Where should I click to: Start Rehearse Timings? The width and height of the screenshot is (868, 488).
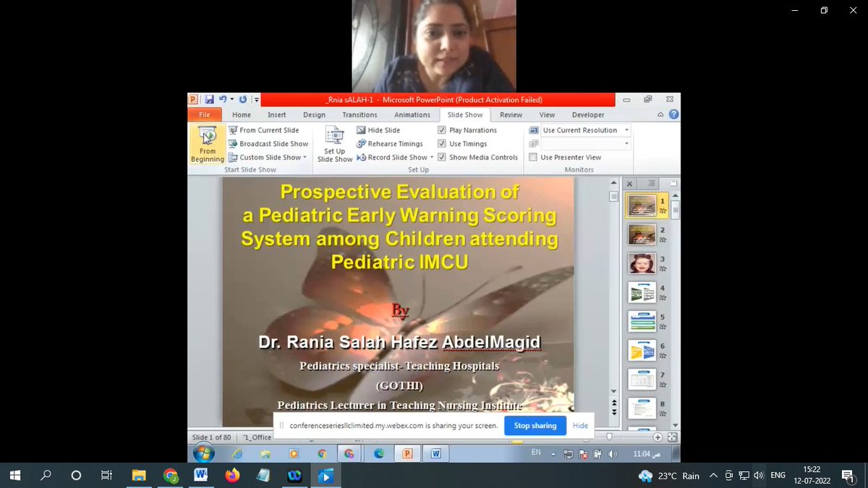390,144
